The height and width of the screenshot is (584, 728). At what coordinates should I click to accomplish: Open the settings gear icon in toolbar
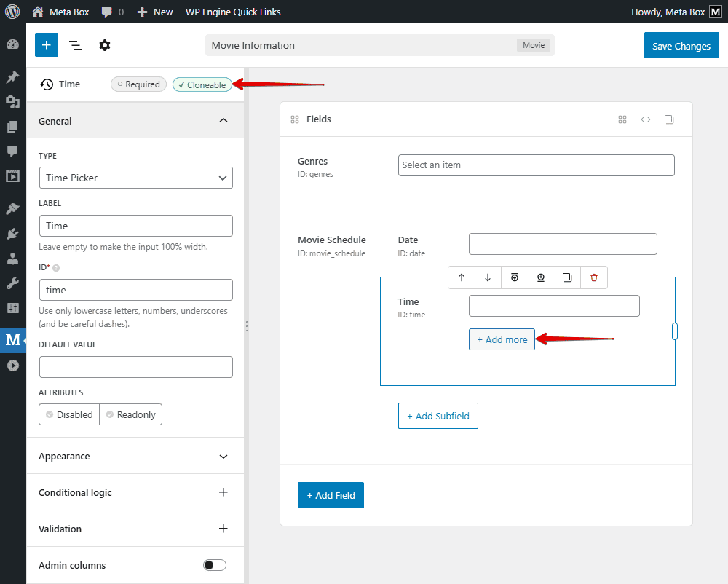tap(105, 45)
